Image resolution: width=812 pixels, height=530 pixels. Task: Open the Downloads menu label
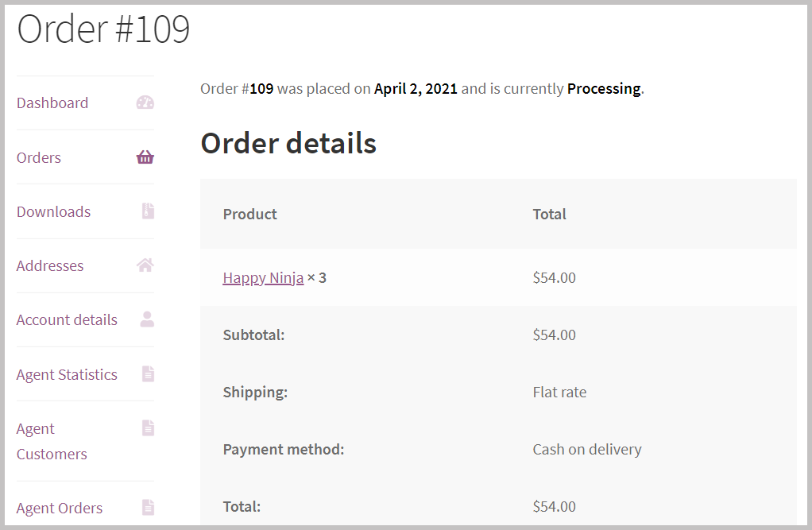(53, 212)
